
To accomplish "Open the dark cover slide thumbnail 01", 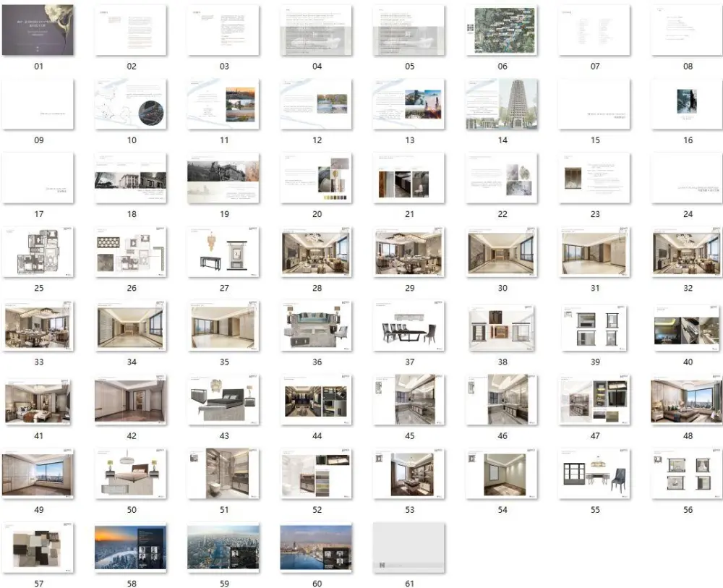I will tap(38, 30).
